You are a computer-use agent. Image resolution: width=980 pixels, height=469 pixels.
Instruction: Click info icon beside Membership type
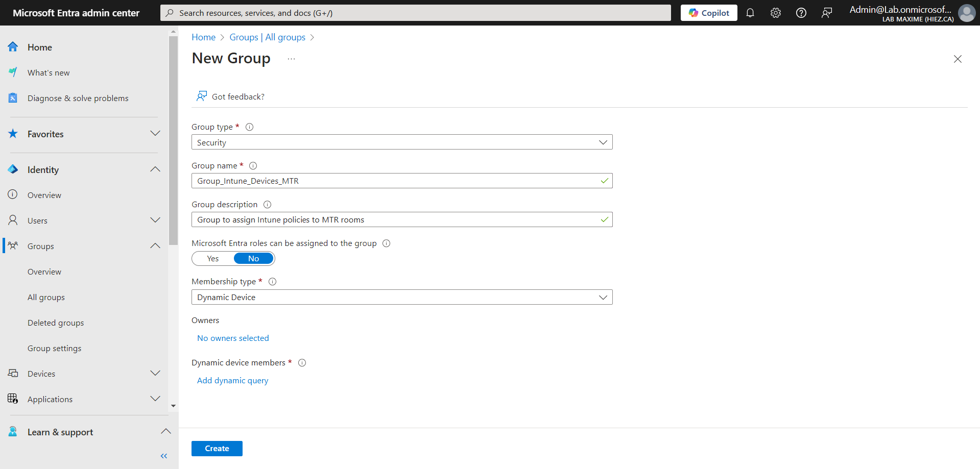point(273,282)
